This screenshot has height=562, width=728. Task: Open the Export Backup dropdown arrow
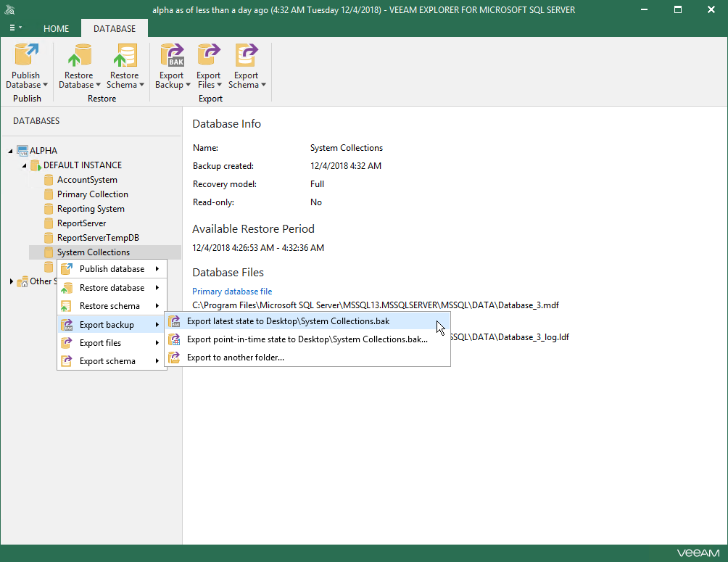click(188, 85)
